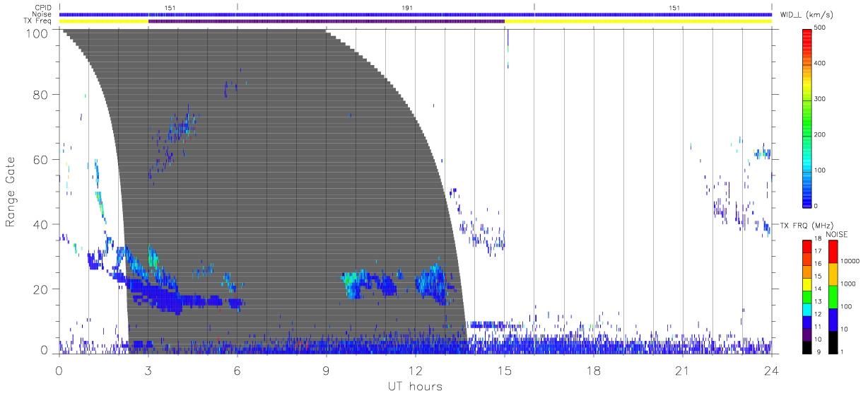Click the "CPID" row label
This screenshot has width=868, height=401.
(x=43, y=8)
